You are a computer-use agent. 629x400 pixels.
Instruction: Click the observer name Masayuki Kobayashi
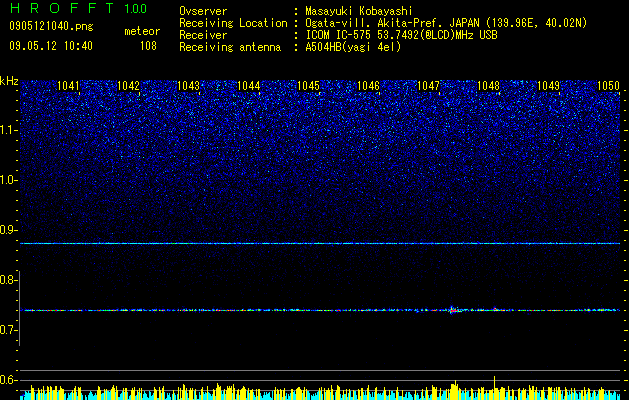click(x=359, y=12)
